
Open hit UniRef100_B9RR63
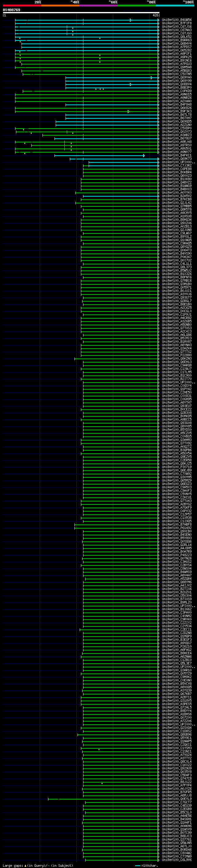[176, 40]
